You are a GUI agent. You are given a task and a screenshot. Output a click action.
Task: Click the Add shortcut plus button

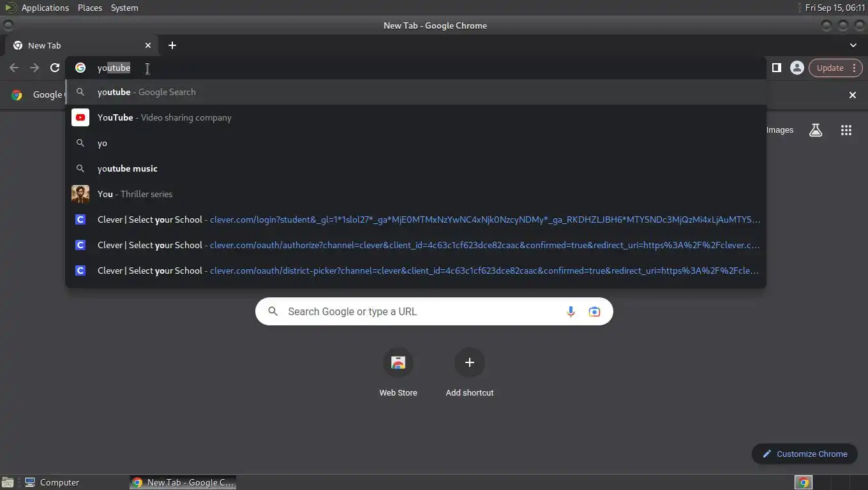(470, 362)
